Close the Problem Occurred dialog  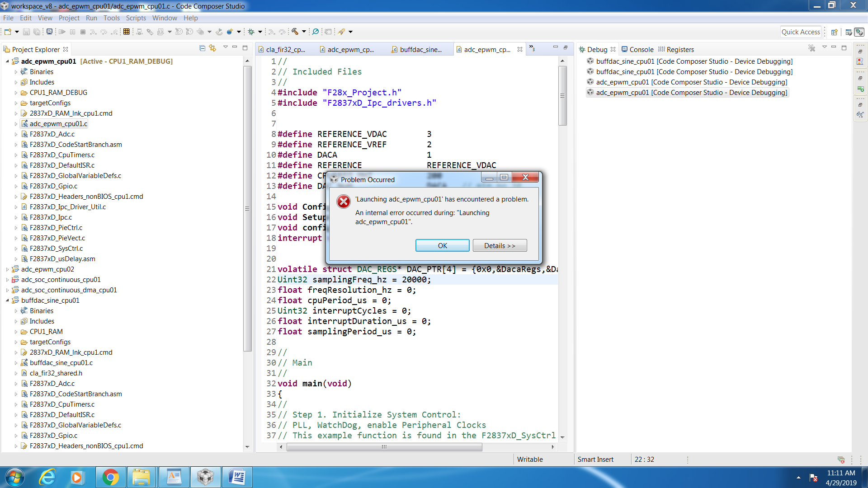click(525, 178)
